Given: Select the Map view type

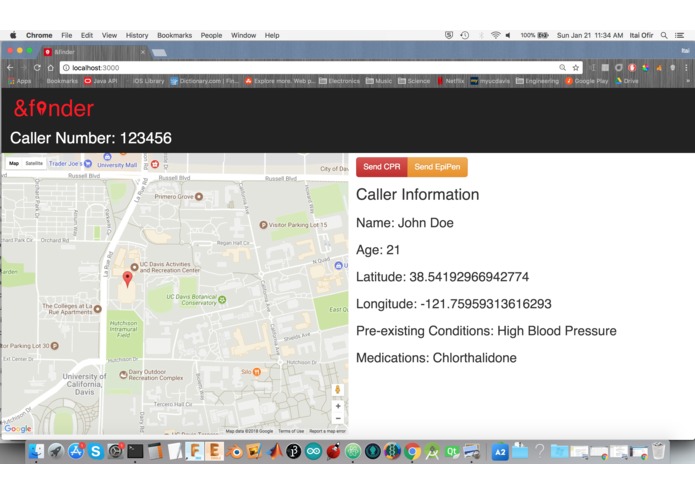Looking at the screenshot, I should pos(14,163).
